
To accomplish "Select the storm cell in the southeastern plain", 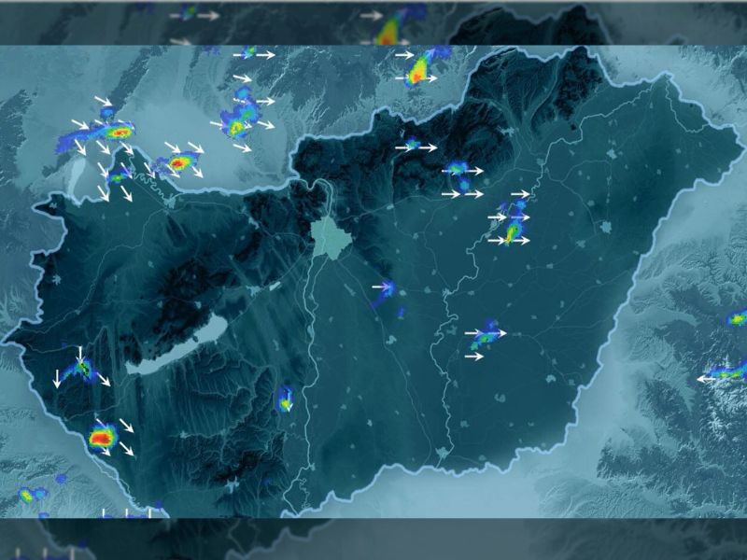I will pos(486,335).
